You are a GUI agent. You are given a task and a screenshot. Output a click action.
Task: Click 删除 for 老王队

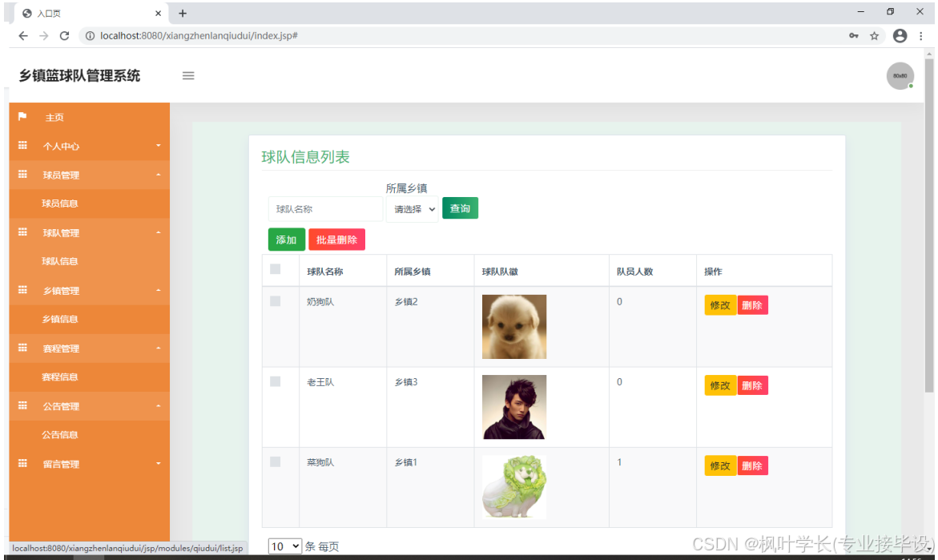(752, 385)
